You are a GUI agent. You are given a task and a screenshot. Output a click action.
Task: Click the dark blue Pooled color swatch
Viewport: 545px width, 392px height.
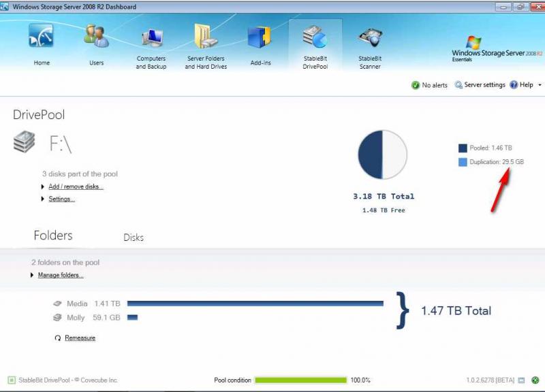[463, 148]
